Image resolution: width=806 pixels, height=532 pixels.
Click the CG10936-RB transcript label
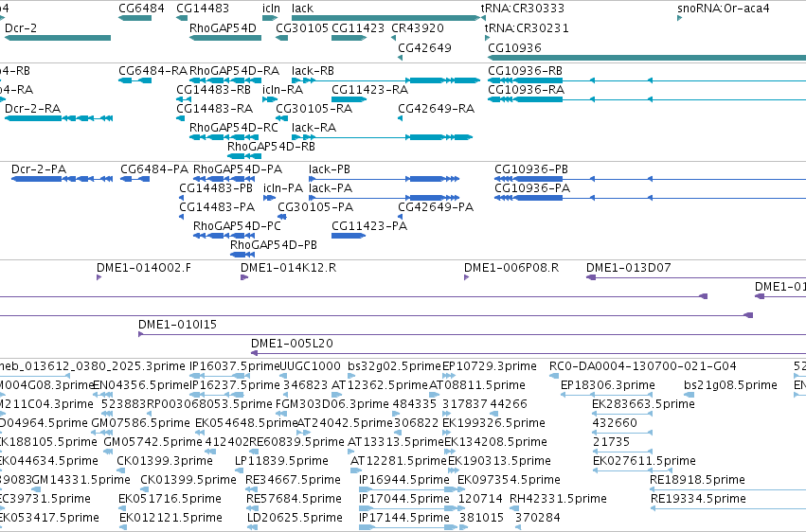[525, 71]
